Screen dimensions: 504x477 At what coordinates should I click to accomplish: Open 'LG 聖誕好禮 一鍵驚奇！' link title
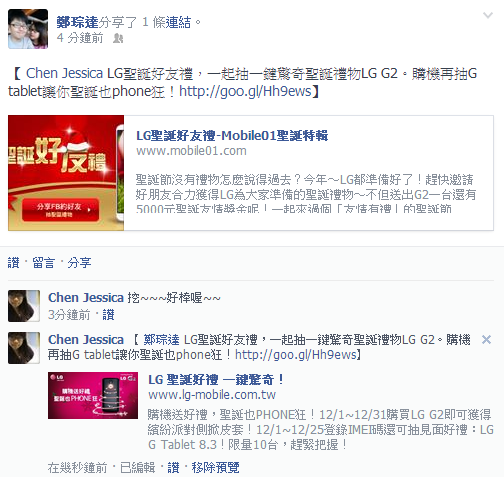(216, 380)
